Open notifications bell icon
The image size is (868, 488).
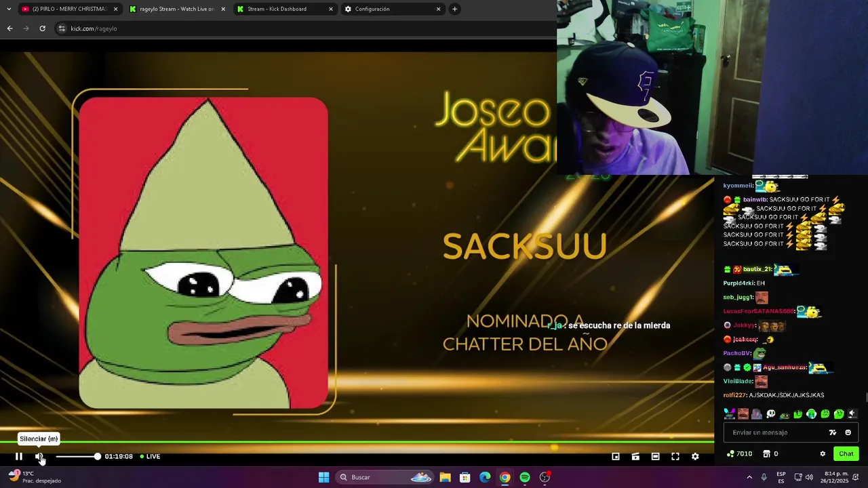coord(856,477)
